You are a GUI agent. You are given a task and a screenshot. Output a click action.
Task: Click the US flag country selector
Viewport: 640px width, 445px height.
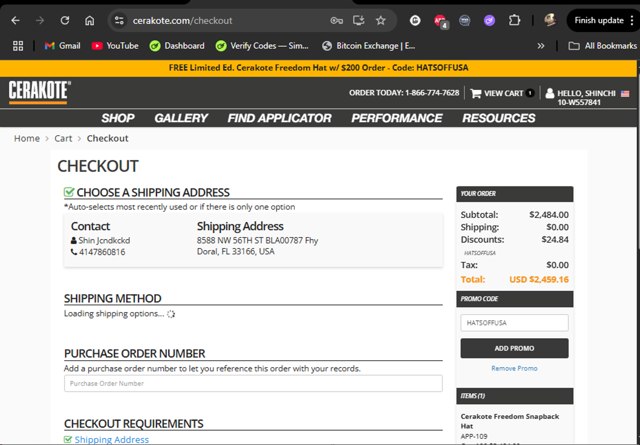[x=625, y=93]
